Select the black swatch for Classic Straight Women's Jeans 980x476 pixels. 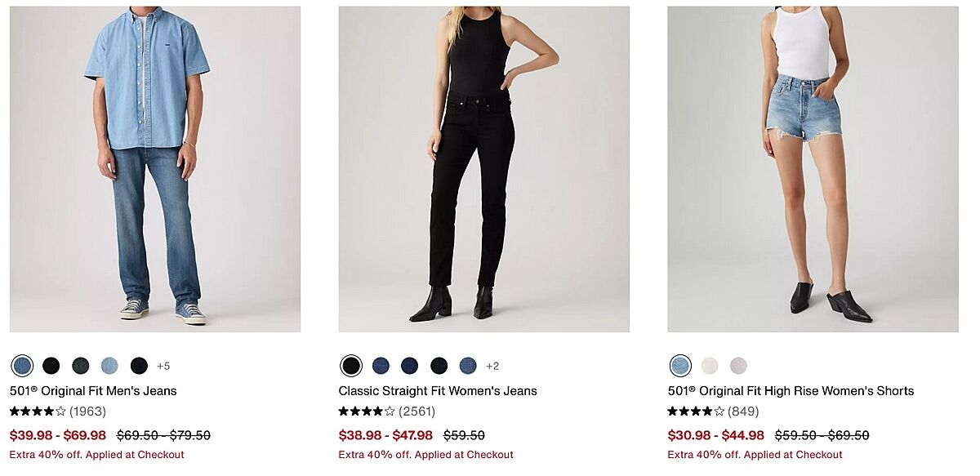coord(351,366)
